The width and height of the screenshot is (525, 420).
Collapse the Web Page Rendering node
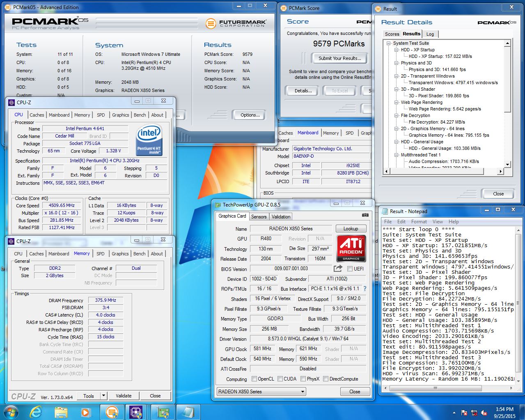point(397,102)
